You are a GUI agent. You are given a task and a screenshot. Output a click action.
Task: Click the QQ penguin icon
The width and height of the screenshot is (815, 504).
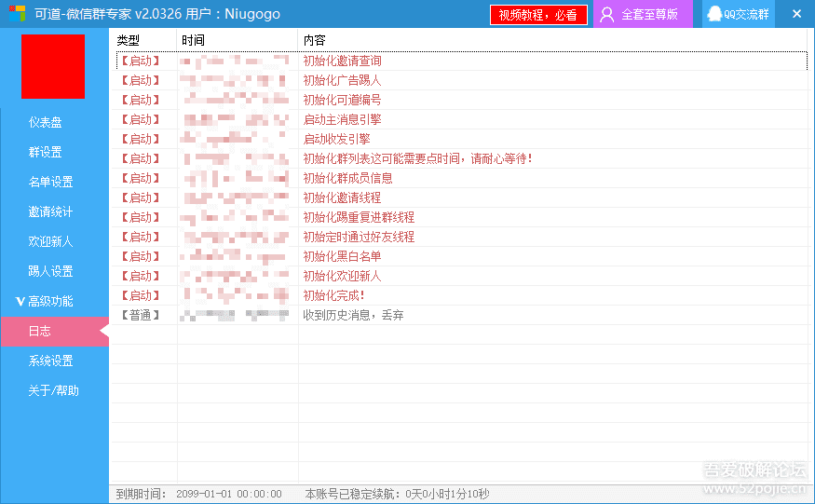[715, 14]
